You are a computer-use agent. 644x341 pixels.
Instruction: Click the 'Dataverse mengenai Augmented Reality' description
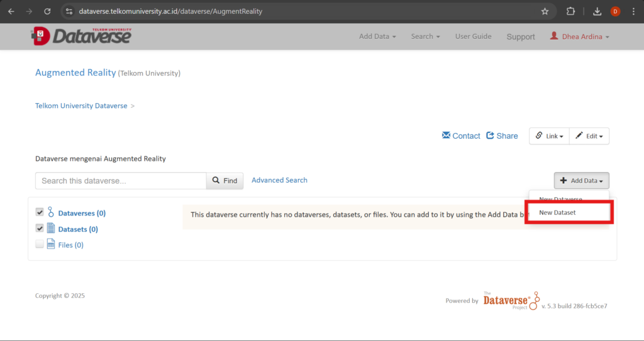(x=101, y=159)
